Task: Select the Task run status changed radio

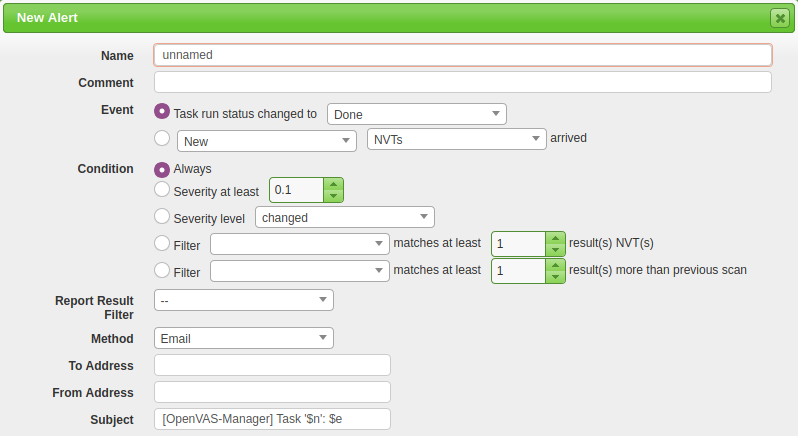Action: click(162, 112)
